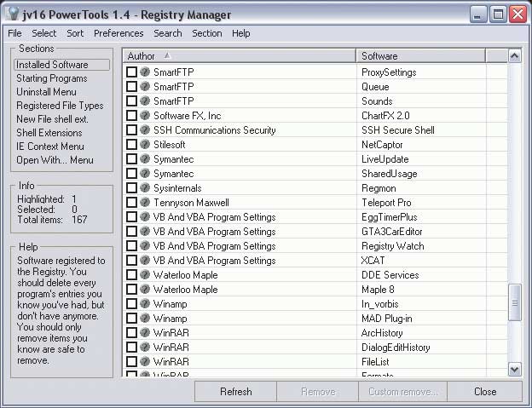Select the Installed Software section
The height and width of the screenshot is (408, 532).
[61, 65]
